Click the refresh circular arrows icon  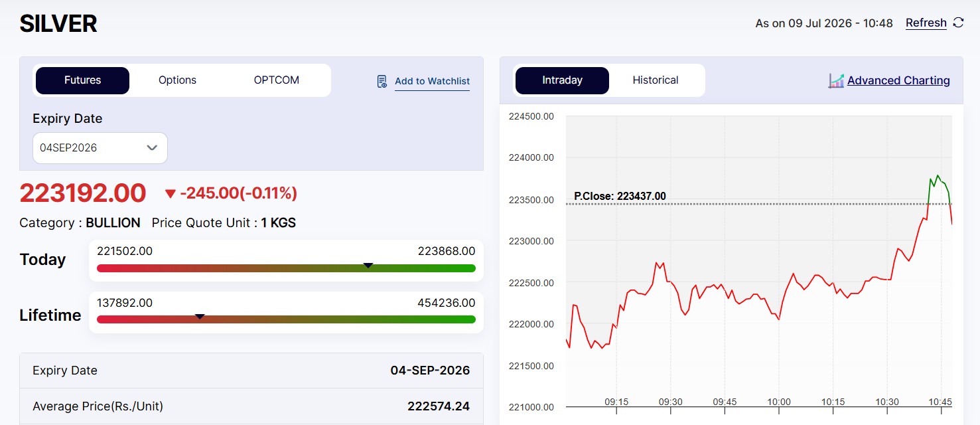(958, 23)
